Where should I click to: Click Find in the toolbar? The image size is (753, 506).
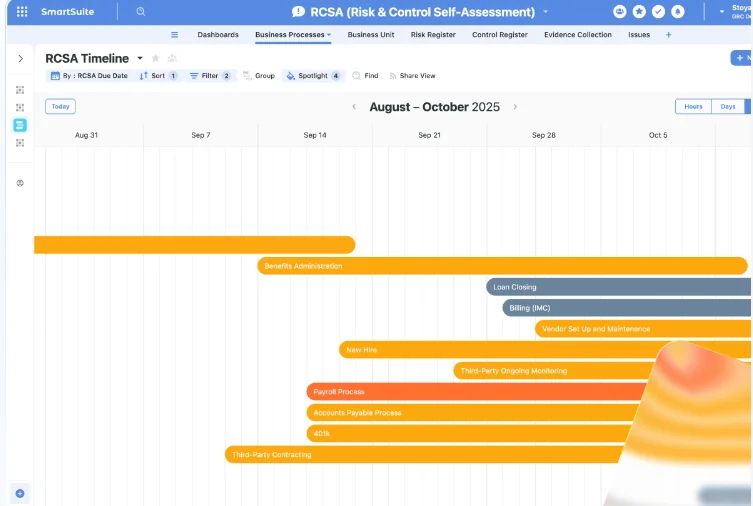click(365, 76)
